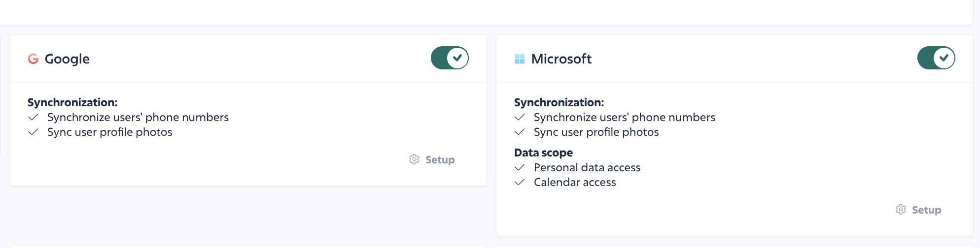The image size is (980, 248).
Task: Click Microsoft 'Sync user profile photos' text
Action: [x=596, y=132]
